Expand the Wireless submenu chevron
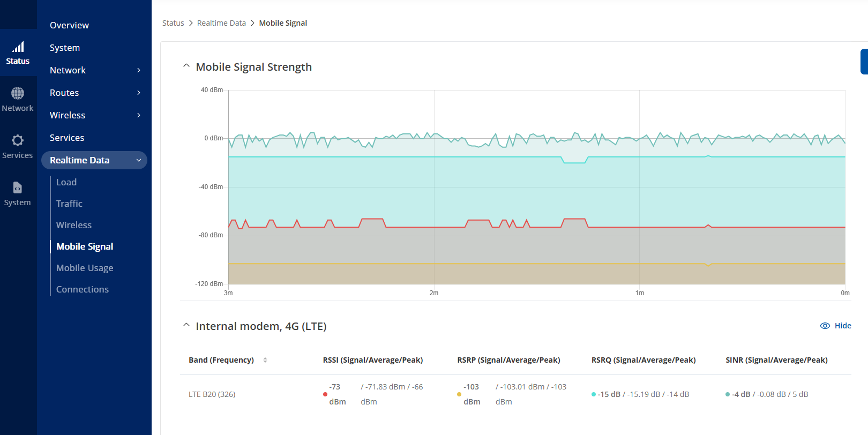Image resolution: width=868 pixels, height=435 pixels. click(139, 115)
